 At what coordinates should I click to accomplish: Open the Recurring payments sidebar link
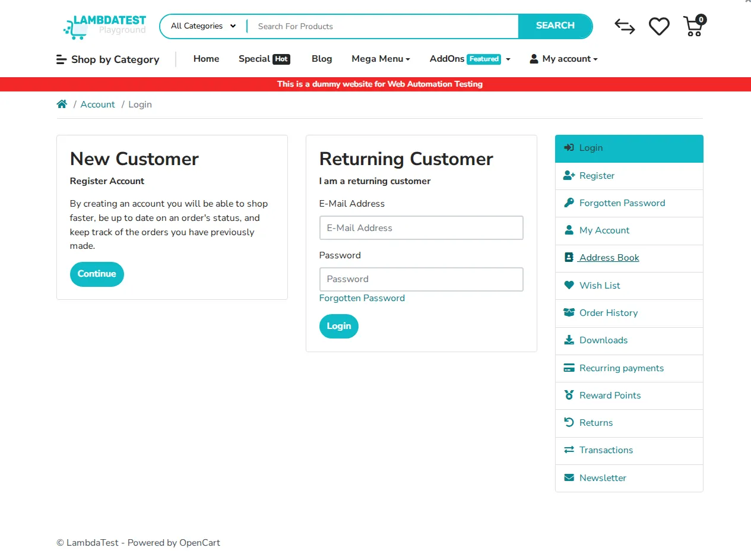[x=629, y=368]
